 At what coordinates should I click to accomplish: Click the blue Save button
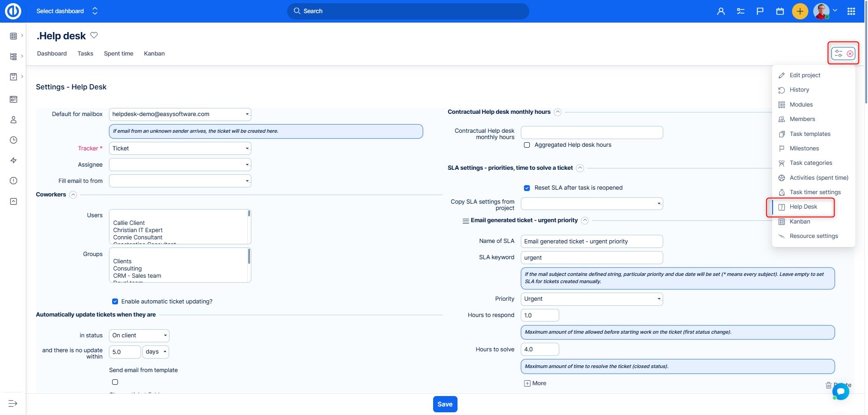click(x=445, y=404)
